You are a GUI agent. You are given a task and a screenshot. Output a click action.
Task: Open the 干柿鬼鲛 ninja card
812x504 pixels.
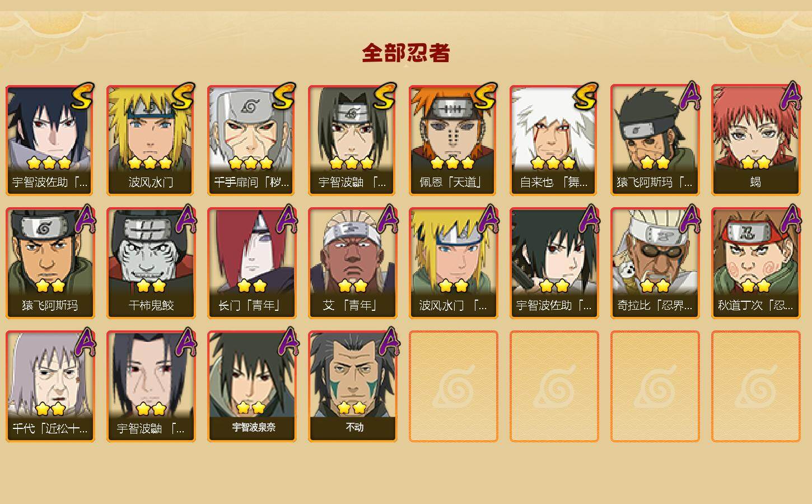(151, 263)
